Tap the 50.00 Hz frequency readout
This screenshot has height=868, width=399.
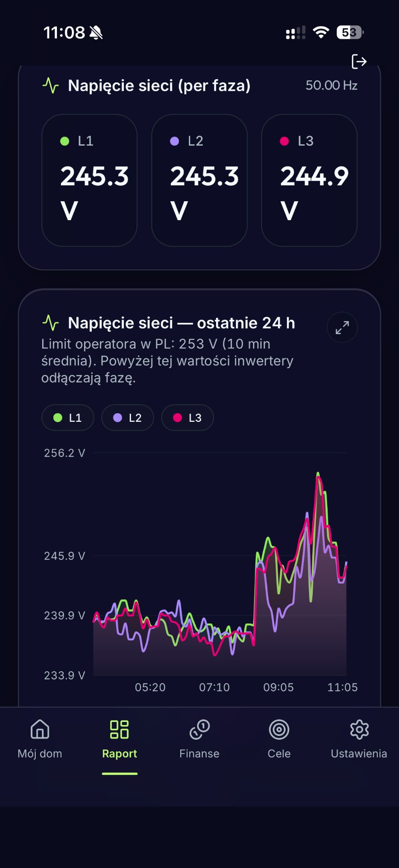click(332, 85)
